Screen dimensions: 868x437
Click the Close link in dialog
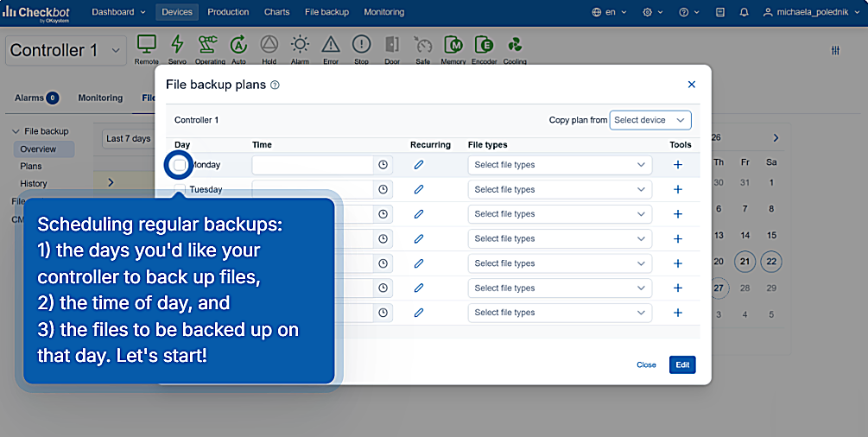click(x=646, y=365)
